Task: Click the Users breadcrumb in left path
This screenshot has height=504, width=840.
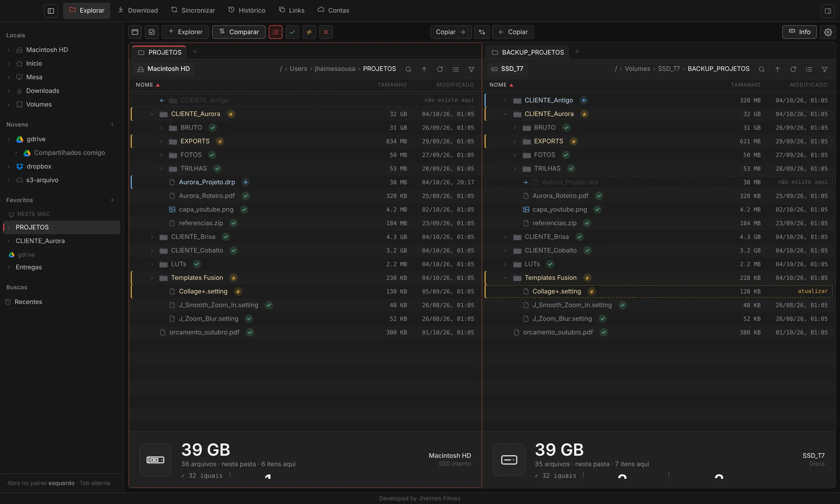Action: (298, 69)
